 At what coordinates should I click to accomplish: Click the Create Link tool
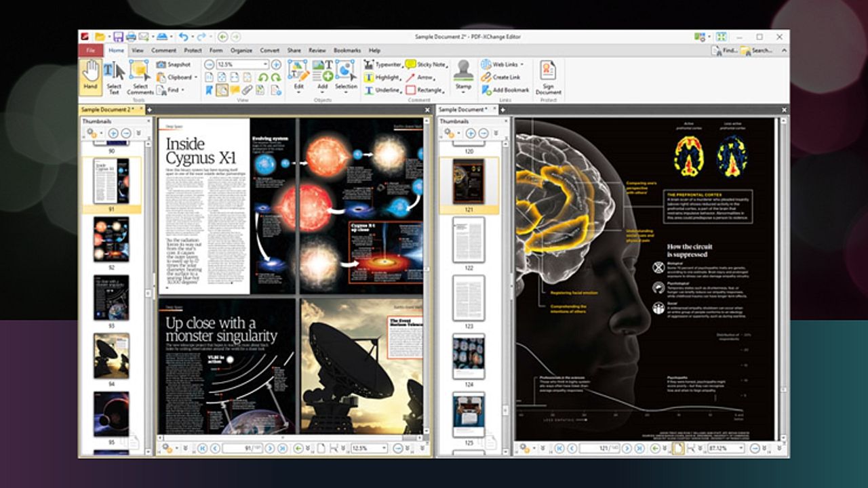point(501,77)
